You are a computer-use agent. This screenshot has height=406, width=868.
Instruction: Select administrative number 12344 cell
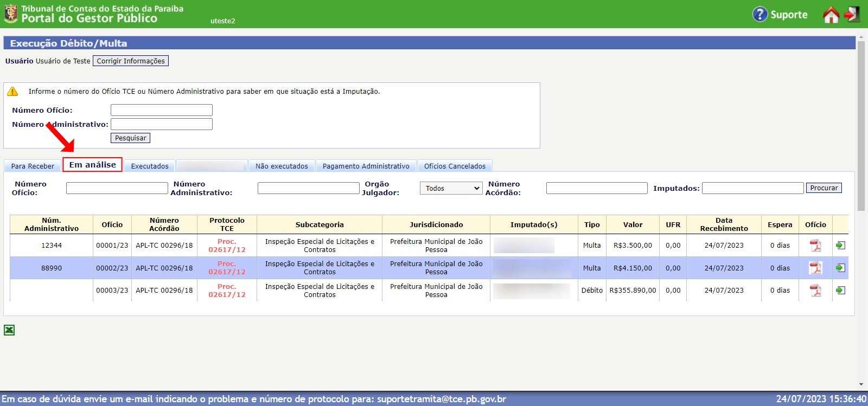coord(52,246)
